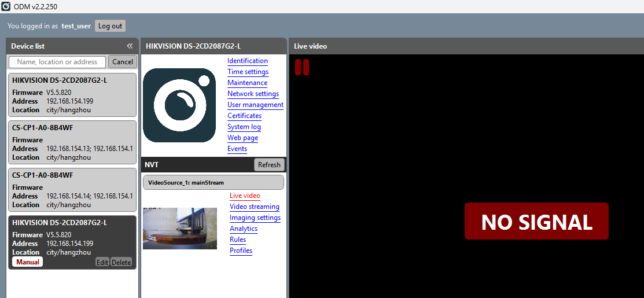Open Video streaming settings

254,207
